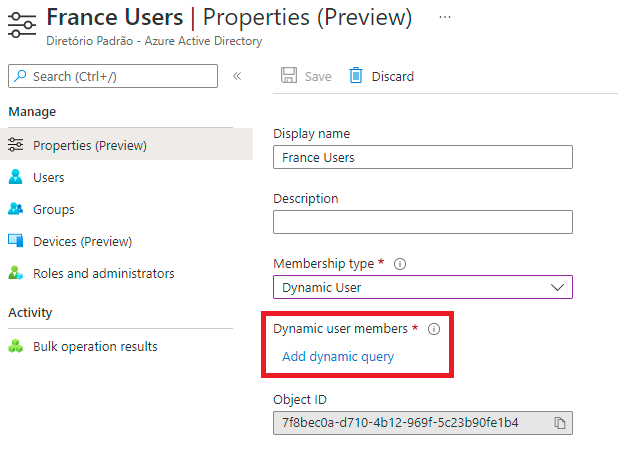The width and height of the screenshot is (618, 452).
Task: Open Roles and administrators page
Action: point(103,273)
